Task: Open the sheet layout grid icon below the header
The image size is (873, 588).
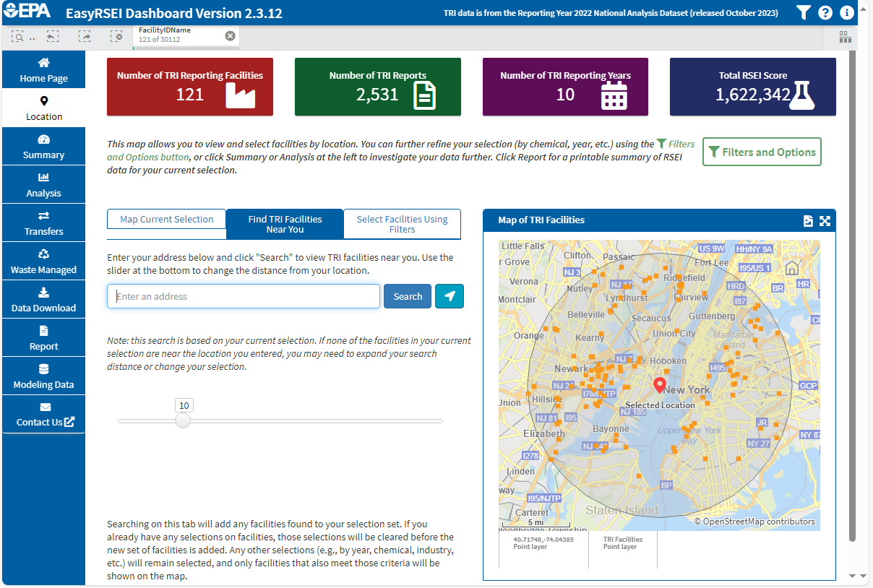Action: click(x=845, y=36)
